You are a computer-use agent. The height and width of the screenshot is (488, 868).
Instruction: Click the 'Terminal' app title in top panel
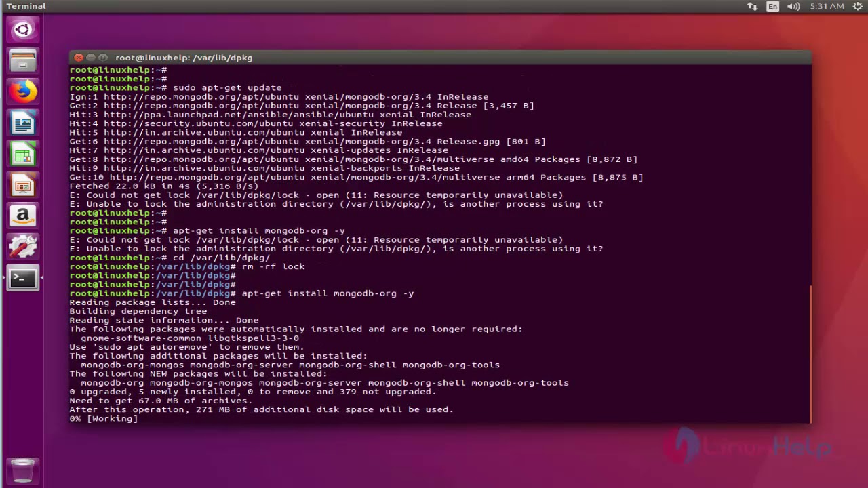click(26, 6)
